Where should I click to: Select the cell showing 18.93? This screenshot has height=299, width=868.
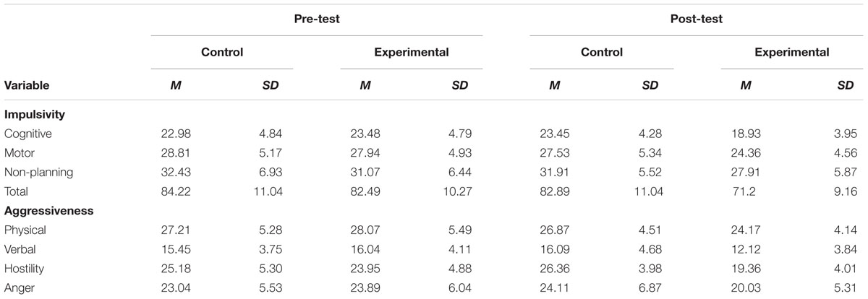[744, 134]
